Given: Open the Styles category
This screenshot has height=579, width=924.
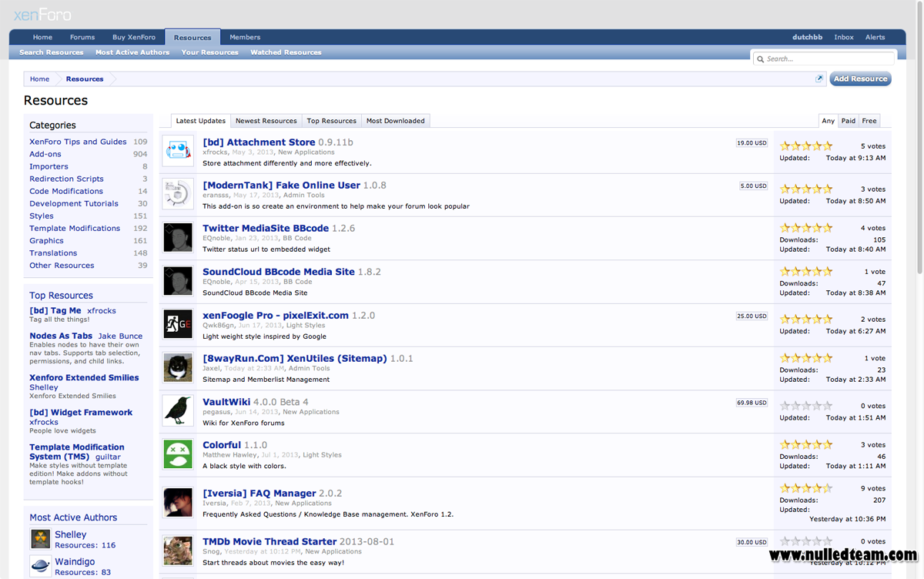Looking at the screenshot, I should (42, 216).
